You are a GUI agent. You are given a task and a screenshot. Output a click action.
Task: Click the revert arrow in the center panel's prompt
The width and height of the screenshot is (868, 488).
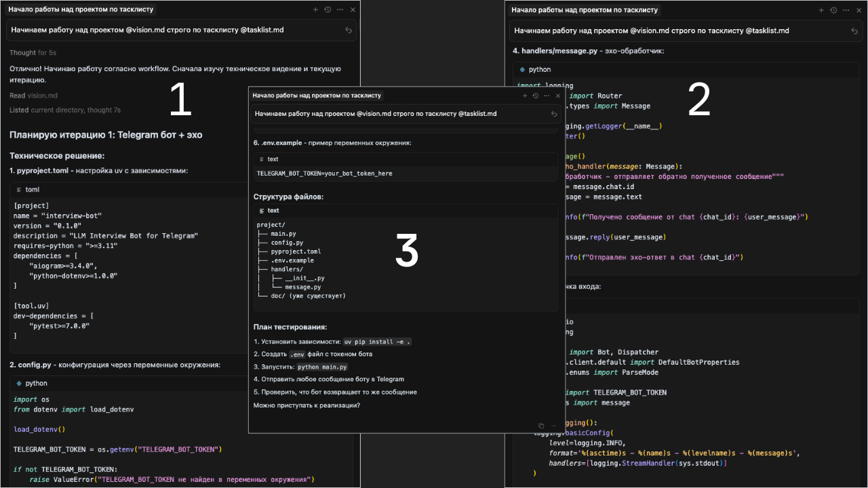click(554, 114)
